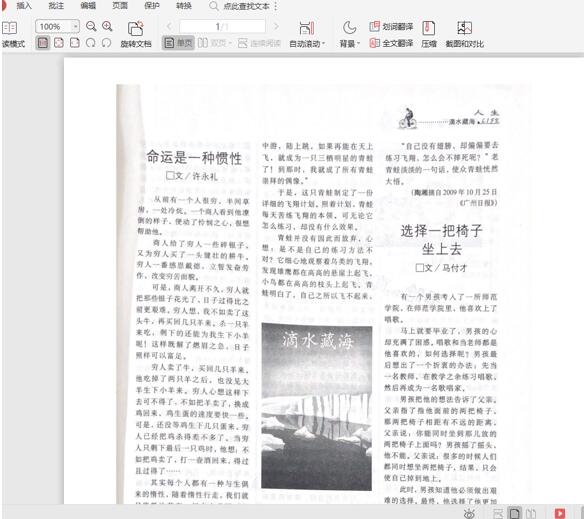The image size is (584, 519).
Task: Expand the 100% zoom level dropdown
Action: [x=76, y=26]
